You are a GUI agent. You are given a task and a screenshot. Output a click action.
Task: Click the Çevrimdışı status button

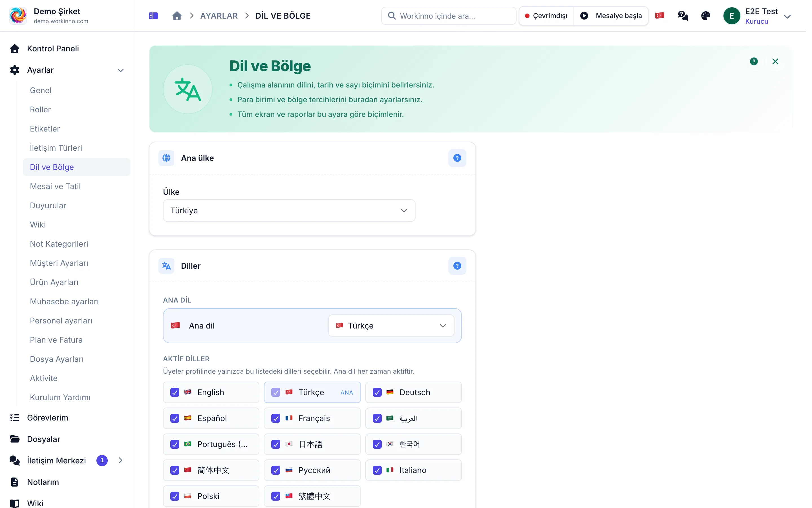tap(546, 16)
